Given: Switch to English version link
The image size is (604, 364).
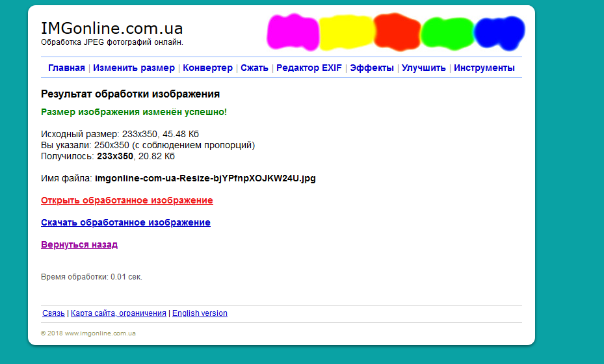Looking at the screenshot, I should 200,313.
